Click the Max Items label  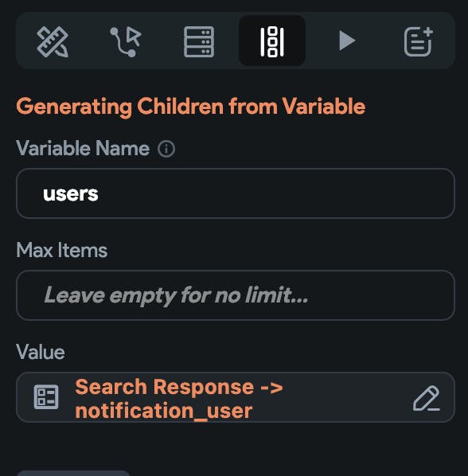[x=61, y=250]
